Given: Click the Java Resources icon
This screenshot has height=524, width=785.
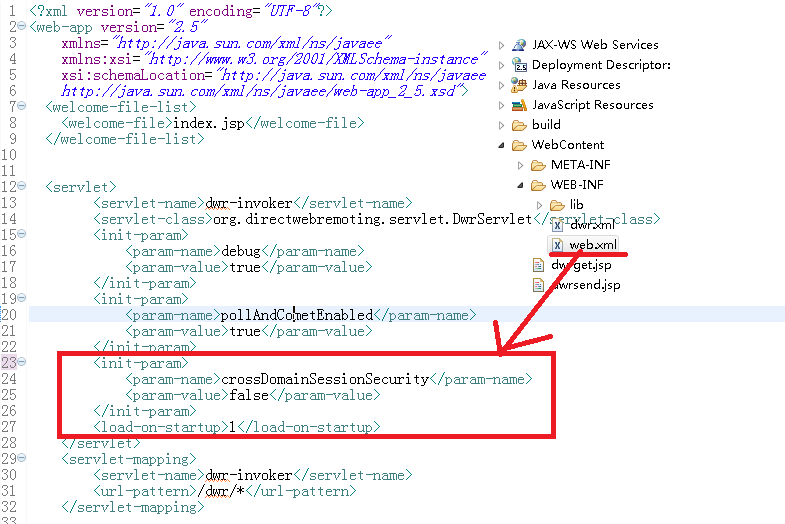Looking at the screenshot, I should tap(519, 85).
